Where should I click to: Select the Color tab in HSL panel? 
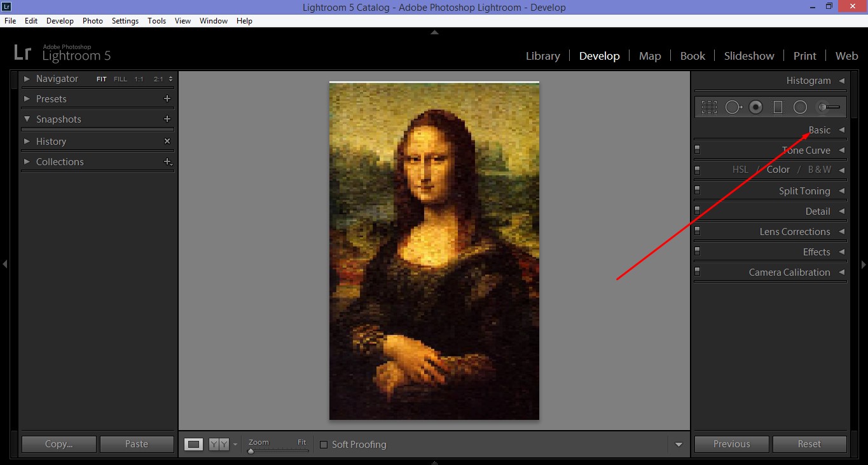778,170
